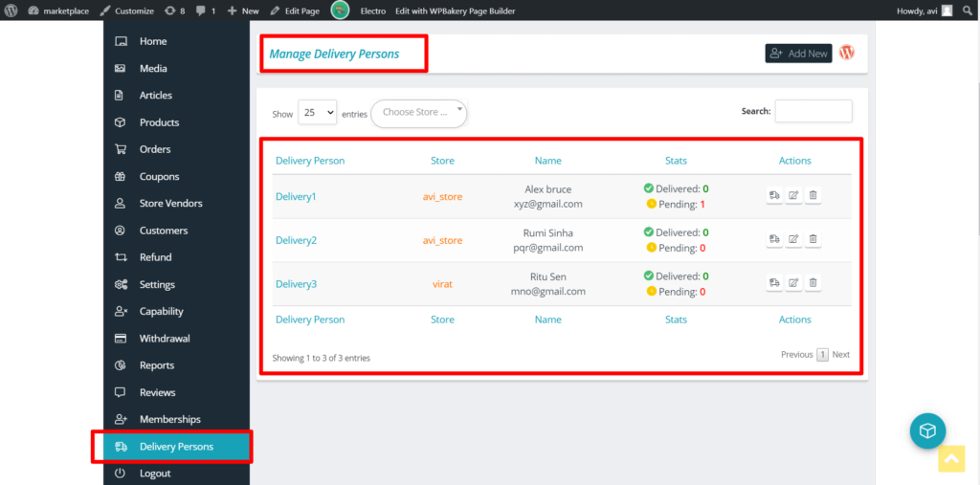
Task: Open the comments bubble in admin bar
Action: pos(205,11)
